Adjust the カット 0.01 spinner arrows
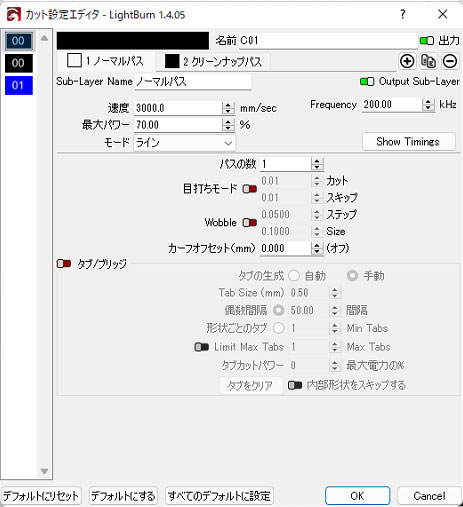The width and height of the screenshot is (463, 507). (x=317, y=181)
